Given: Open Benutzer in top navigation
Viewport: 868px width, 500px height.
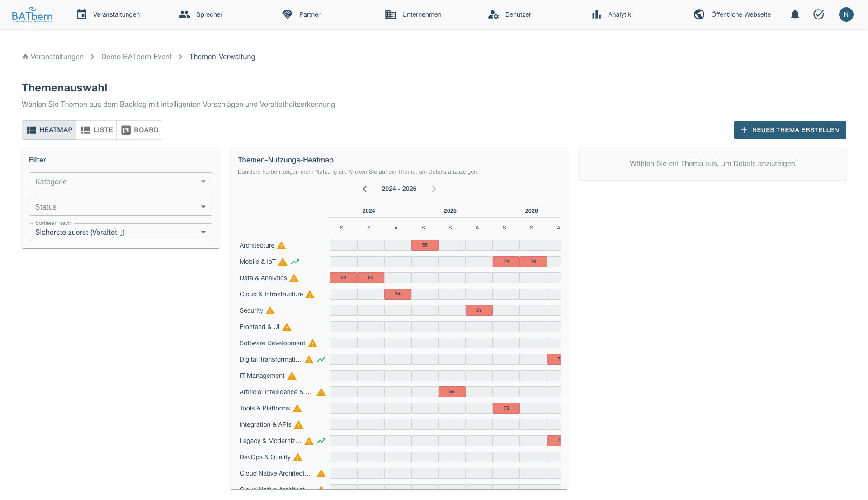Looking at the screenshot, I should pyautogui.click(x=509, y=14).
